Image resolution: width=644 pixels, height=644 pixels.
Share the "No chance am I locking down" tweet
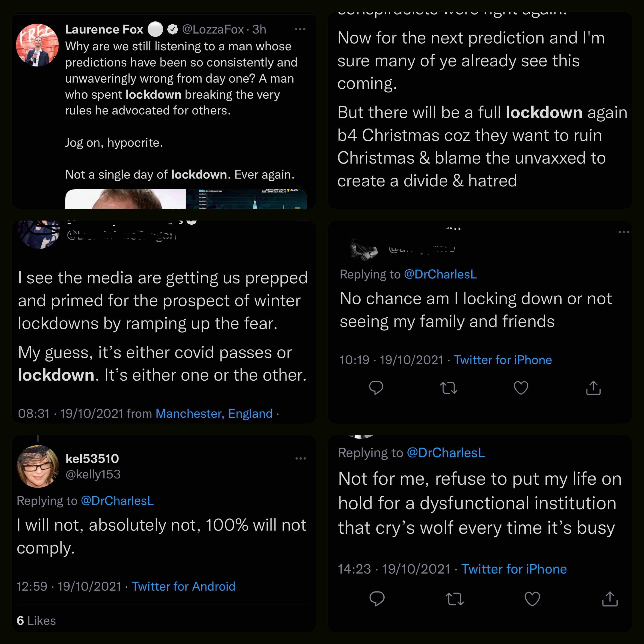click(593, 388)
